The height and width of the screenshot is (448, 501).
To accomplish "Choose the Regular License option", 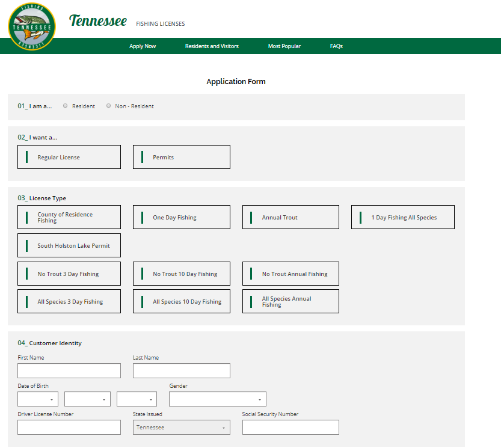I will click(x=69, y=157).
